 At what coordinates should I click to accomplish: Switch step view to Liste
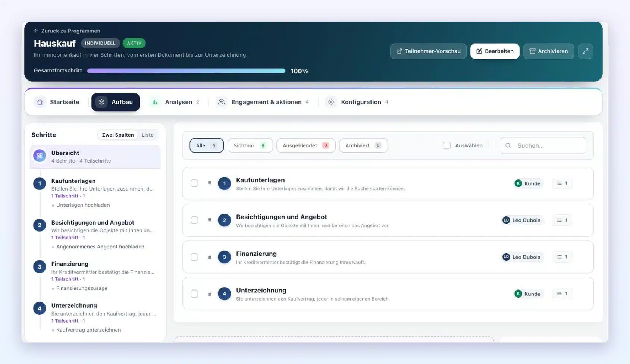pos(147,135)
